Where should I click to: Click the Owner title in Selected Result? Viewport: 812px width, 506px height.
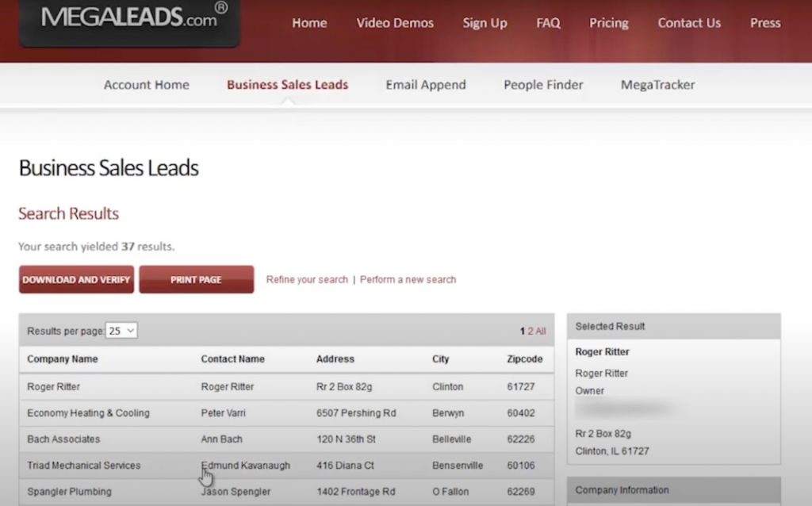tap(589, 390)
